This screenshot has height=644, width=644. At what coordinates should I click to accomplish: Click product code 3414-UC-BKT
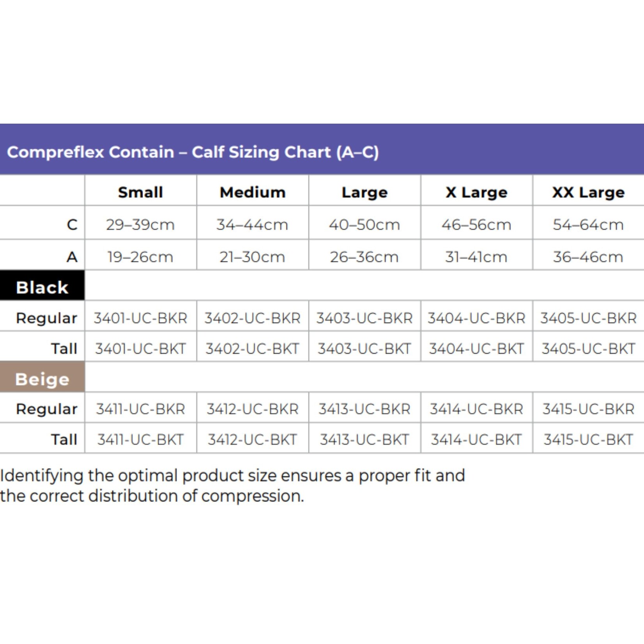point(476,440)
